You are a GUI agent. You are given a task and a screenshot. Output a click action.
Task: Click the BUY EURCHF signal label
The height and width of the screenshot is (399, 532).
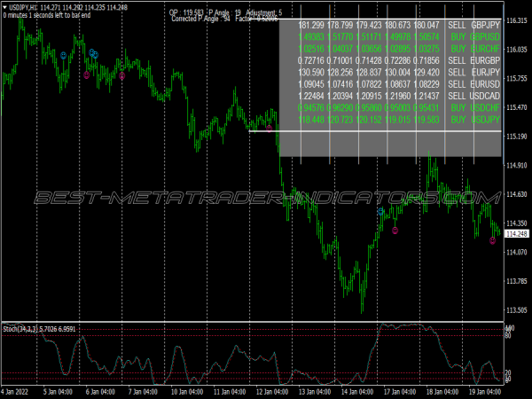469,49
